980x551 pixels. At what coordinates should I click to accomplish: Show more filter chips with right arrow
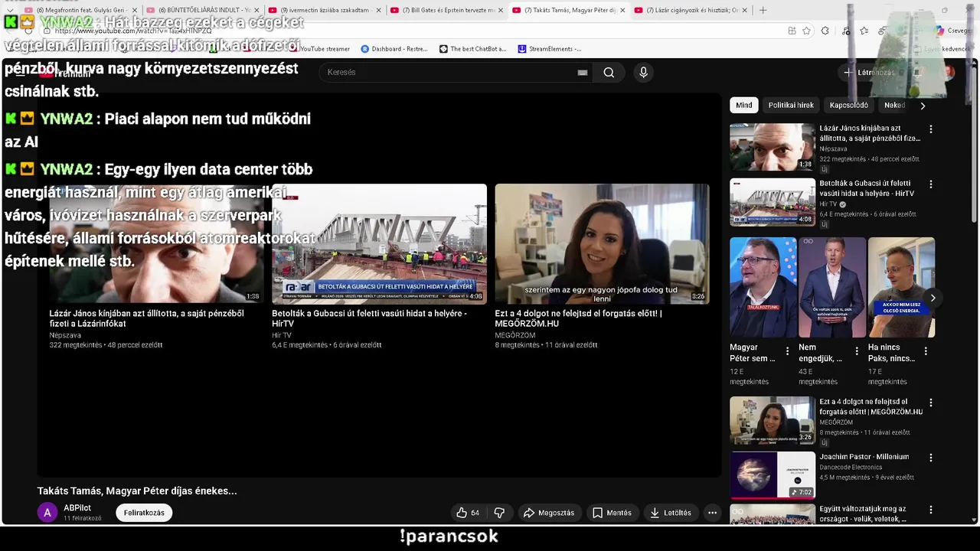point(923,106)
